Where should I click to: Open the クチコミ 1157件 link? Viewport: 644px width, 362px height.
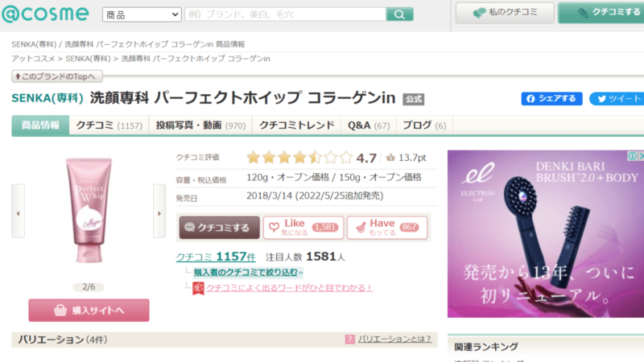[216, 257]
